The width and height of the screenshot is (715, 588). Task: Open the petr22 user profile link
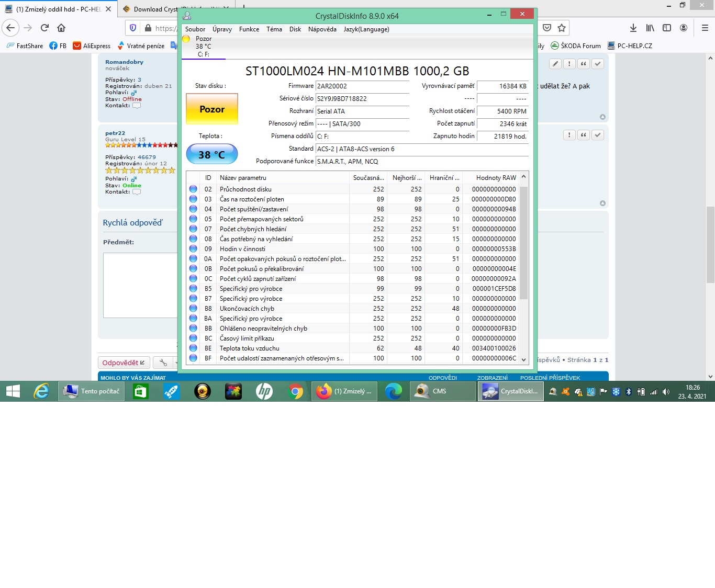[115, 133]
